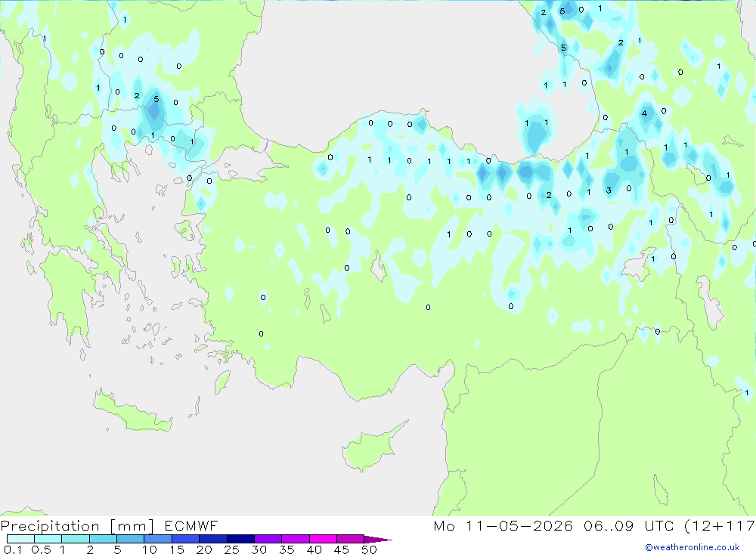This screenshot has width=756, height=554.
Task: Click the purple arrow tip above 50 mm
Action: [x=378, y=539]
